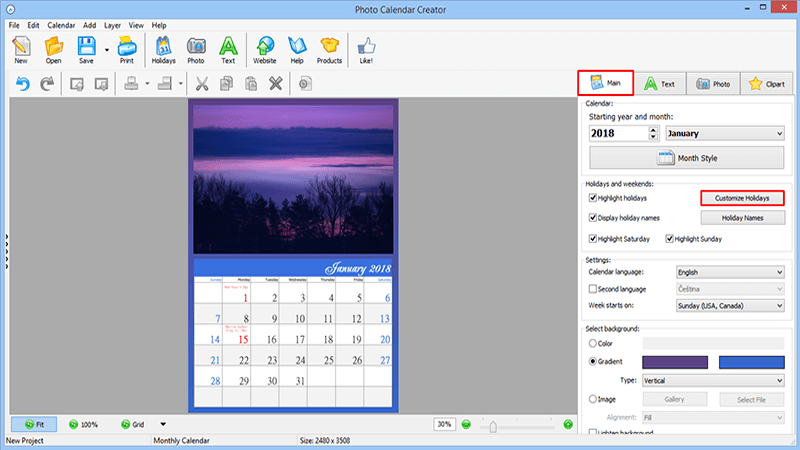Select the Color background radio button
This screenshot has width=800, height=450.
(x=593, y=343)
